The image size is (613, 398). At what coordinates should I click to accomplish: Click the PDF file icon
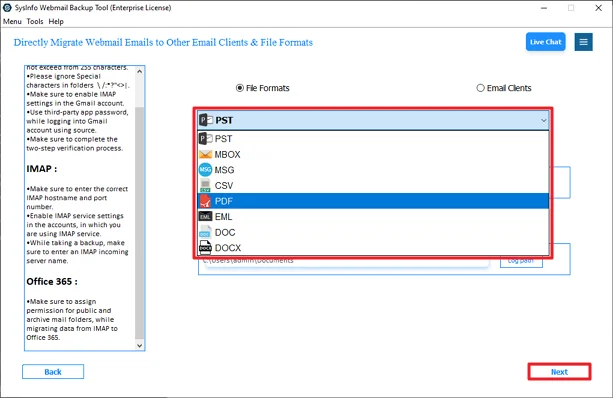tap(205, 201)
